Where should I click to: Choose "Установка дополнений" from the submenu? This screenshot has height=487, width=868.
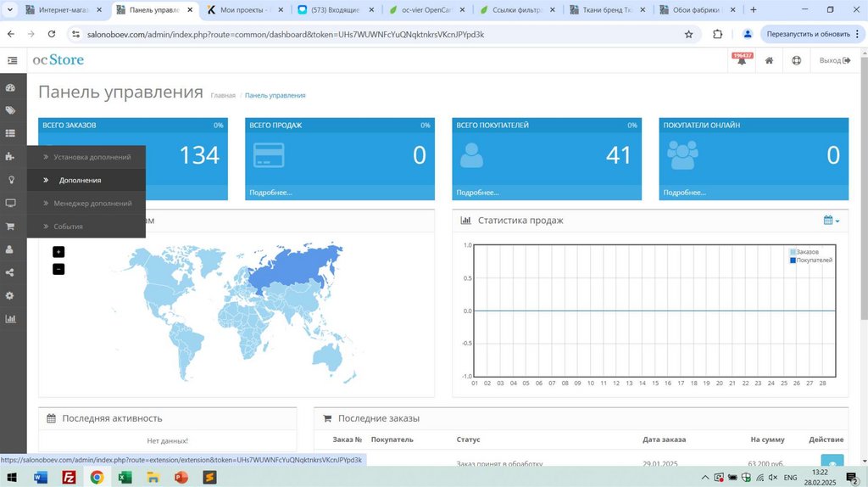(92, 157)
